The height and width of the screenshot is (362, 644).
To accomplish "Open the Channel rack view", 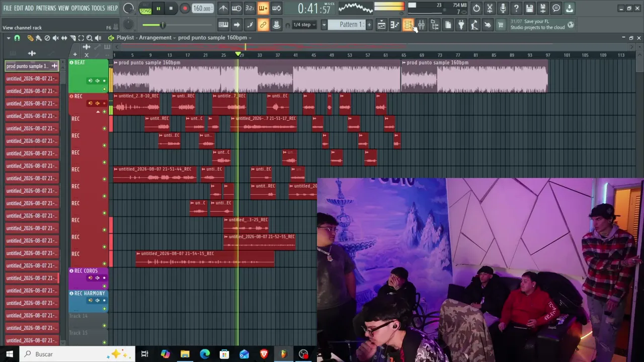I will click(408, 25).
